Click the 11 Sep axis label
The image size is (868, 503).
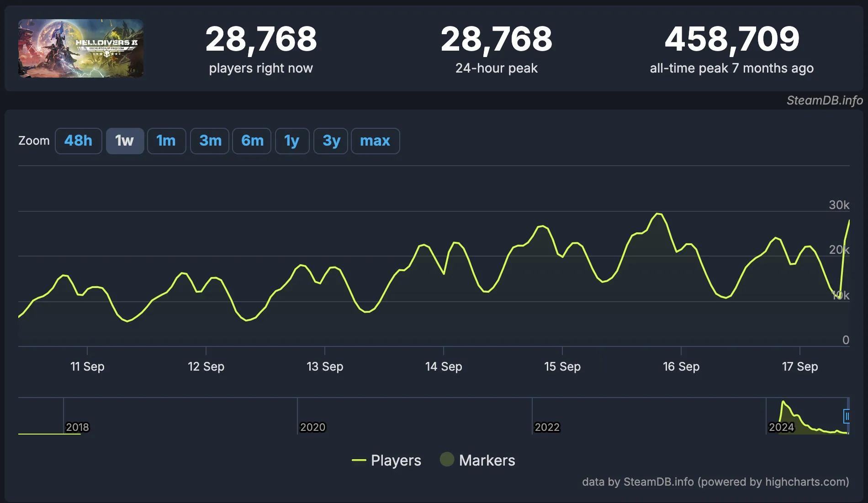[x=87, y=367]
